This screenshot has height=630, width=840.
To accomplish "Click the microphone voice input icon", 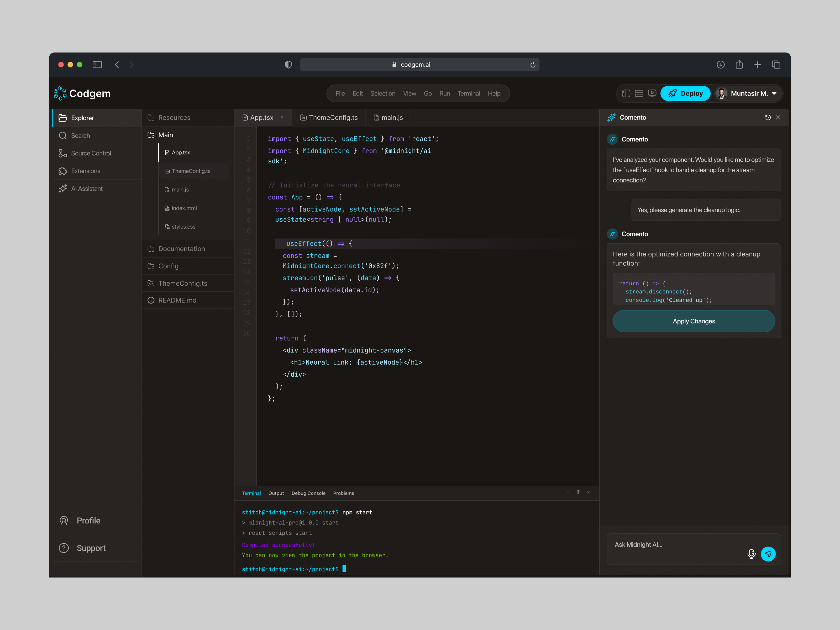I will (x=751, y=554).
